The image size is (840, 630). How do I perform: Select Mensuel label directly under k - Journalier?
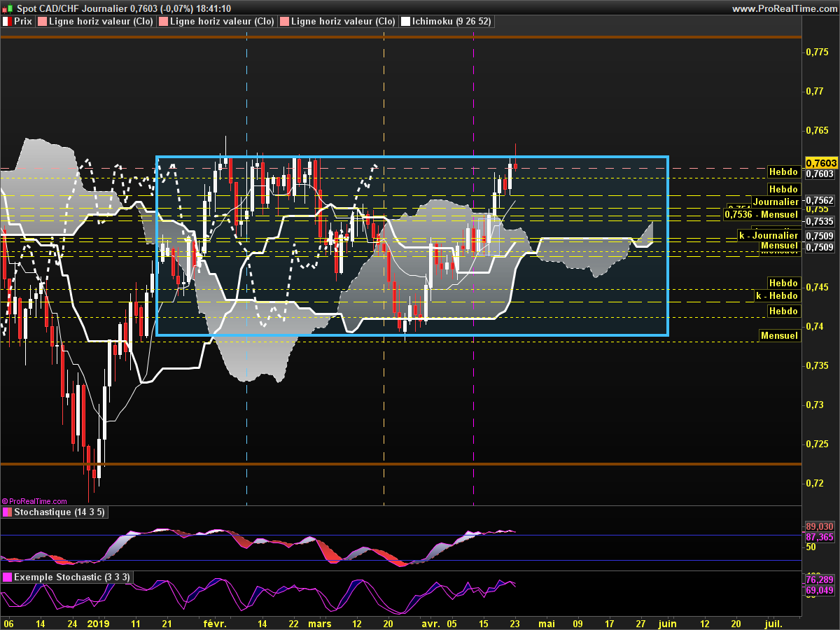click(779, 246)
